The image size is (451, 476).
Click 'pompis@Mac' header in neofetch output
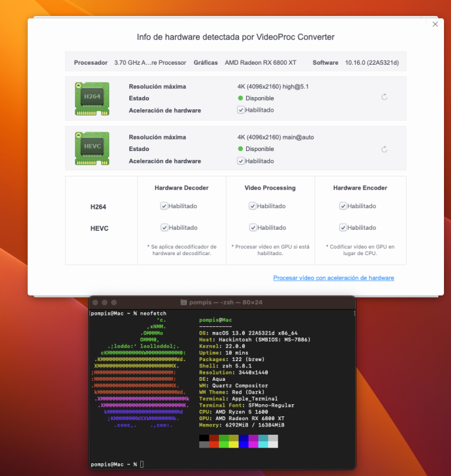point(216,320)
